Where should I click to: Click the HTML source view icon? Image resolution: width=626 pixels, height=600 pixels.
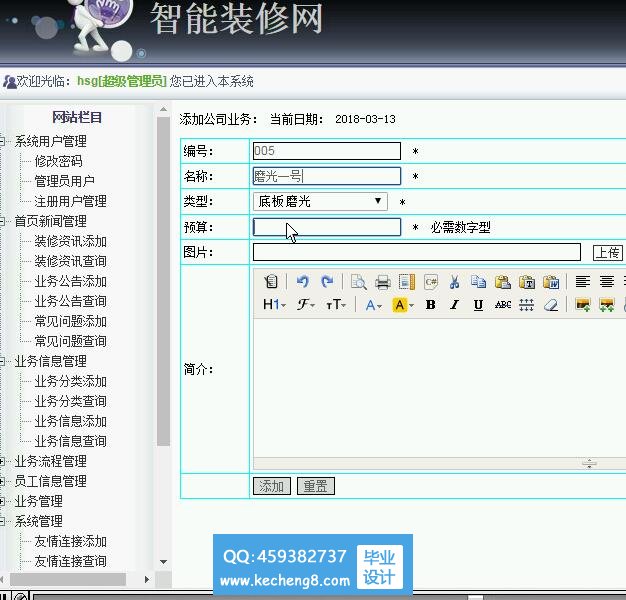click(x=271, y=282)
